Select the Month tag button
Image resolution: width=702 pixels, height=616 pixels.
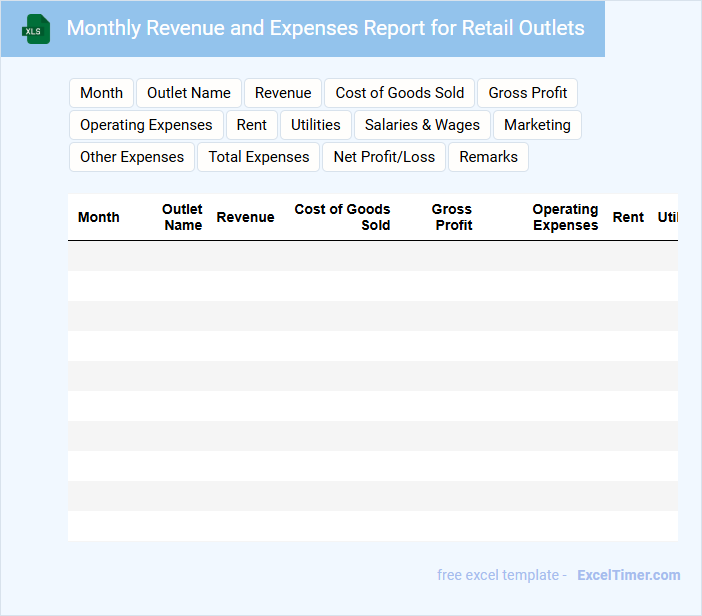pyautogui.click(x=101, y=93)
